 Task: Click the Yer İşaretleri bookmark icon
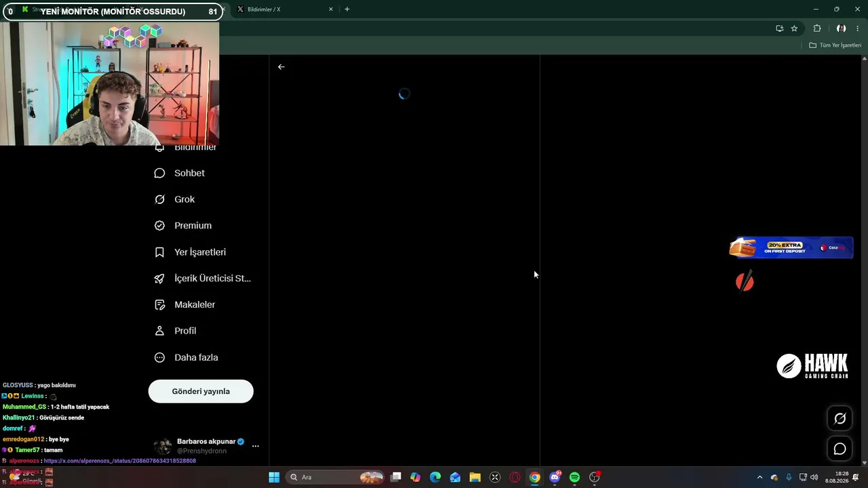159,252
